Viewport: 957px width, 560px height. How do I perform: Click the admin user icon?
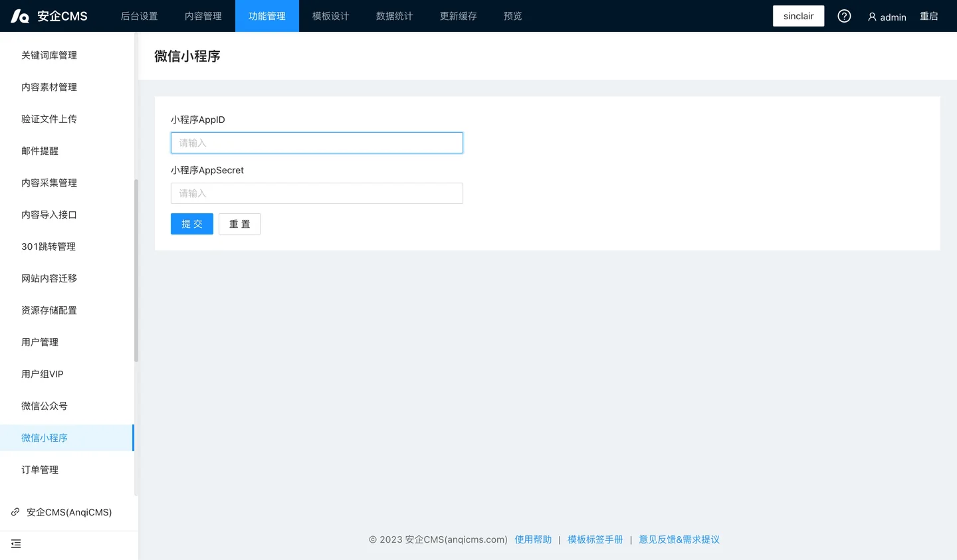click(872, 17)
